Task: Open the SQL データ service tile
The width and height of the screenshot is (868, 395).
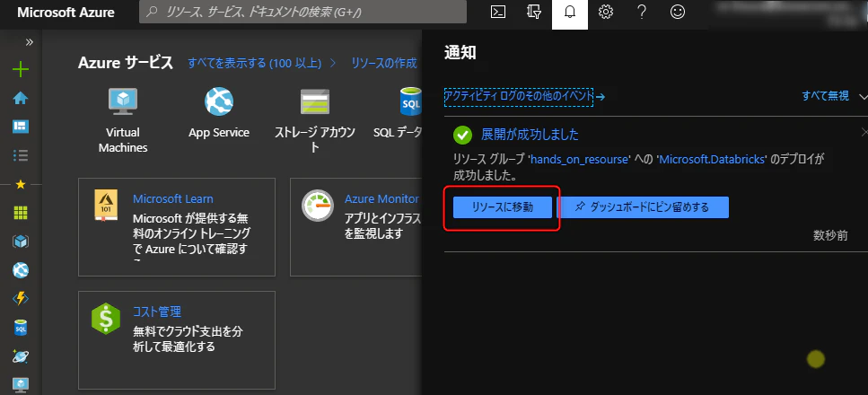Action: coord(398,114)
